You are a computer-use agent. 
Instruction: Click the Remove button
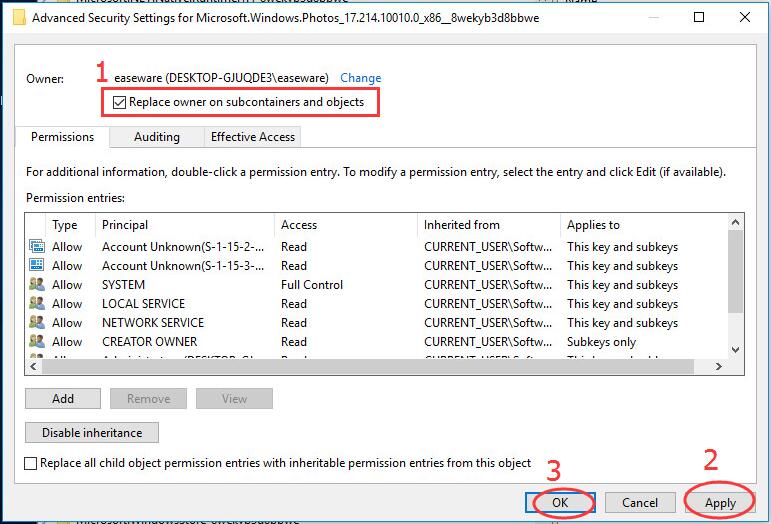pos(148,398)
